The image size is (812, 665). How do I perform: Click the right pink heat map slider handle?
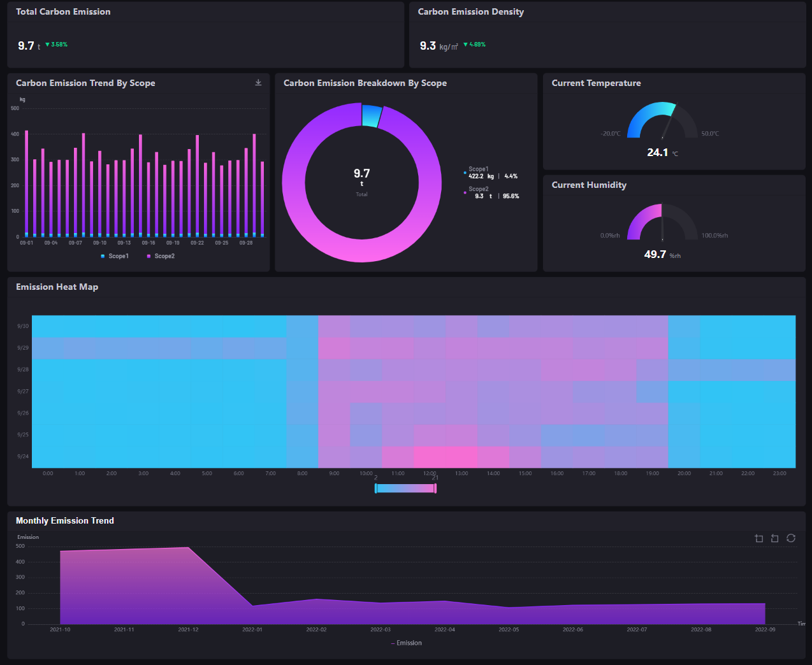click(435, 489)
